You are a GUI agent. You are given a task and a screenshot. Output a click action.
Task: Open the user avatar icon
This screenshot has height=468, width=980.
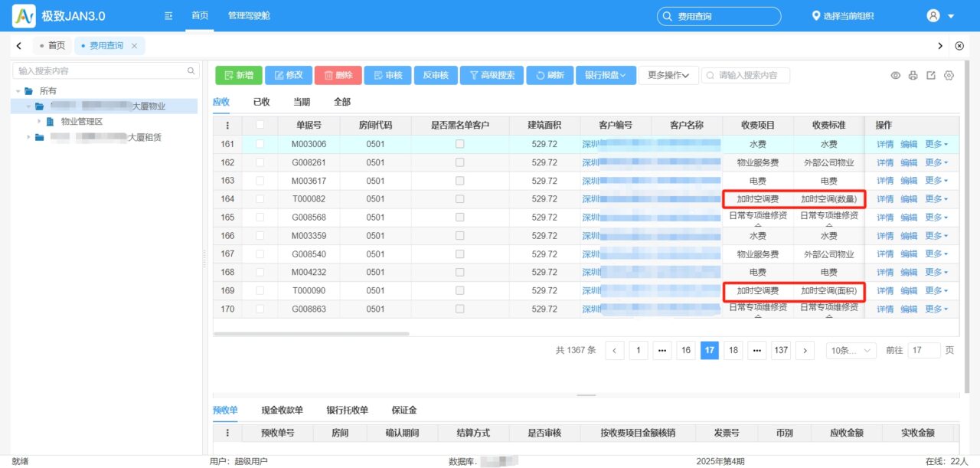point(933,15)
